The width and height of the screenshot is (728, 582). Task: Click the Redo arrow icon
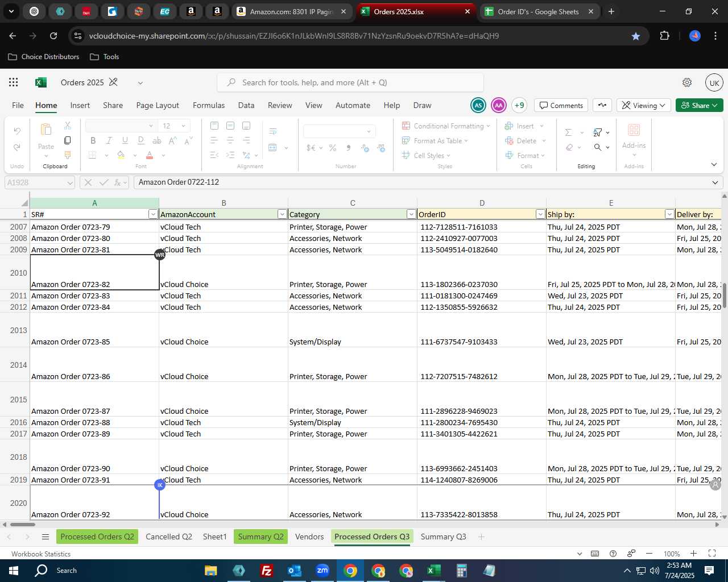click(x=17, y=147)
